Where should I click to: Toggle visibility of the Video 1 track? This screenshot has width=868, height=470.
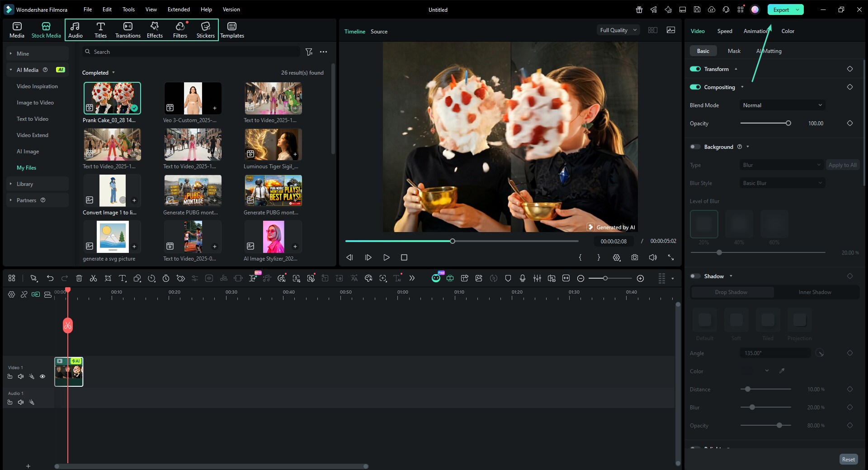click(x=42, y=376)
